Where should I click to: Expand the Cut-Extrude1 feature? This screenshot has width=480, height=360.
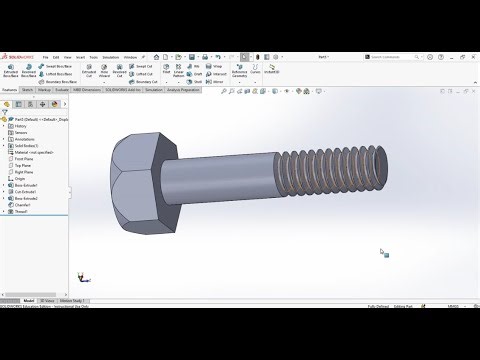(x=4, y=192)
